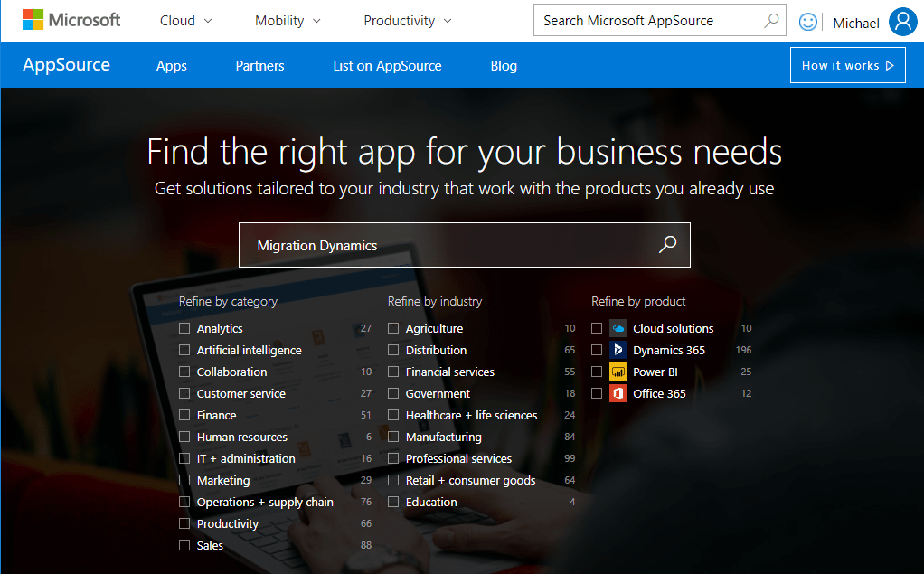Focus the Search Microsoft AppSource field

click(649, 20)
